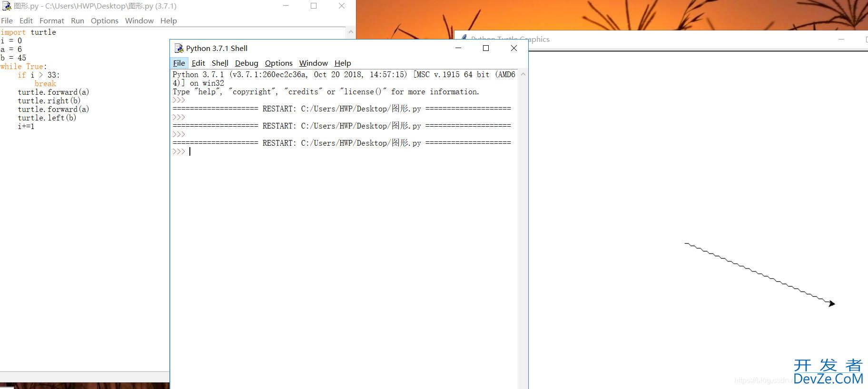Image resolution: width=868 pixels, height=389 pixels.
Task: Click 'while True:' line in editor
Action: pos(23,66)
